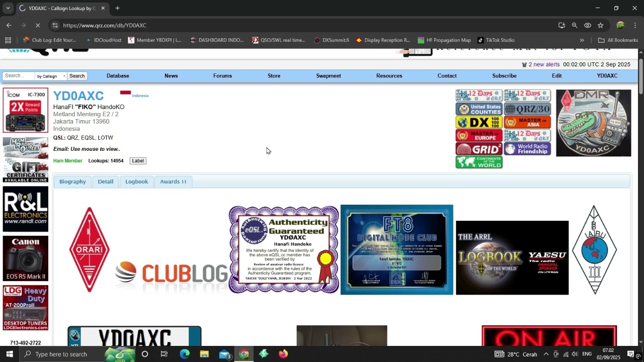644x362 pixels.
Task: Click the eQSL Authenticity Guaranteed certificate
Action: click(284, 249)
